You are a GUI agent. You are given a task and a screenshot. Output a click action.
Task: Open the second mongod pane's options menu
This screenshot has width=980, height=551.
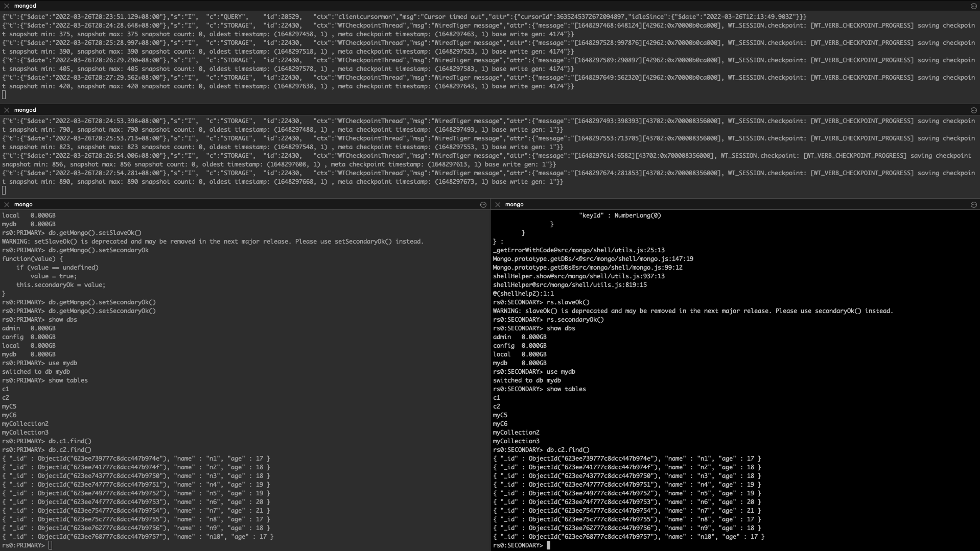point(973,110)
